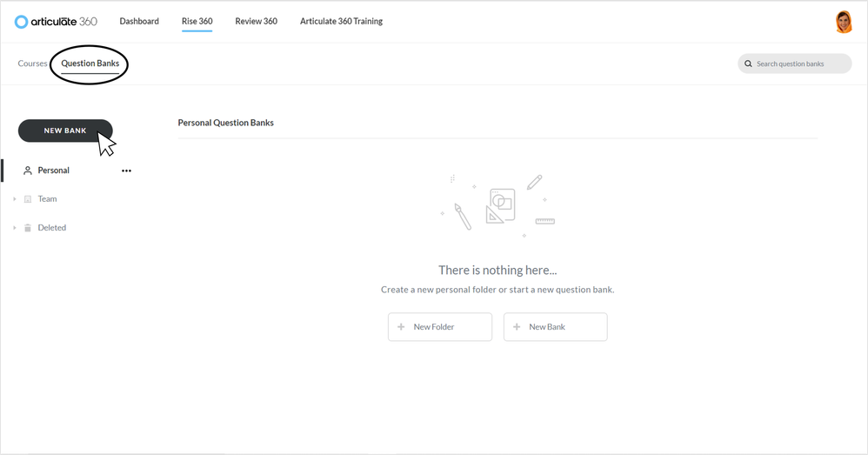Go to Dashboard
The width and height of the screenshot is (868, 455).
click(x=139, y=21)
